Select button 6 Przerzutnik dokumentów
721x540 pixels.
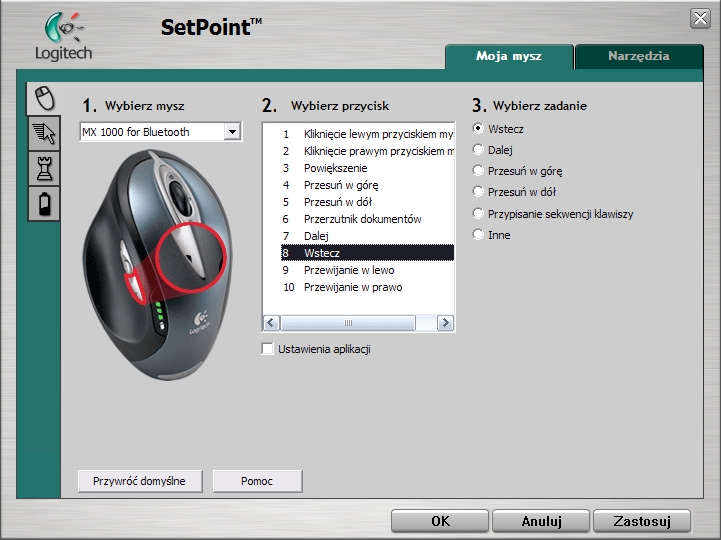tap(367, 219)
